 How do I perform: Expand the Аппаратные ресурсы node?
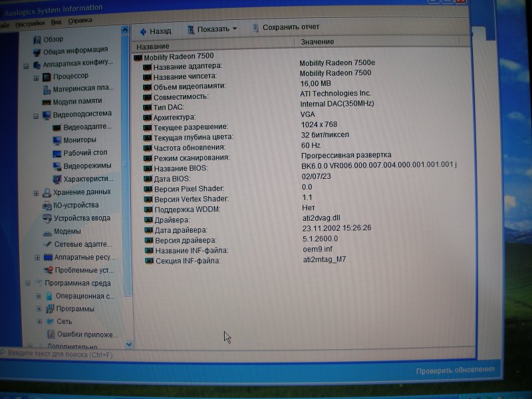click(37, 257)
